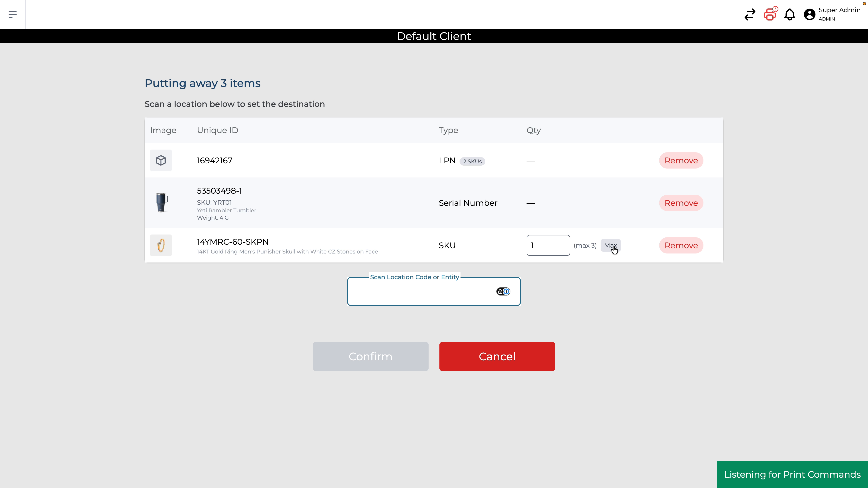Click the Unique ID column header
The image size is (868, 488).
click(x=217, y=130)
